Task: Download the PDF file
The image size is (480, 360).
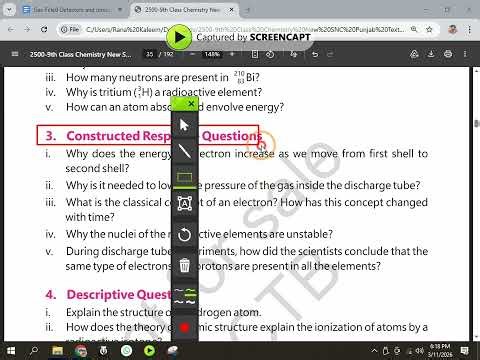Action: pos(431,54)
